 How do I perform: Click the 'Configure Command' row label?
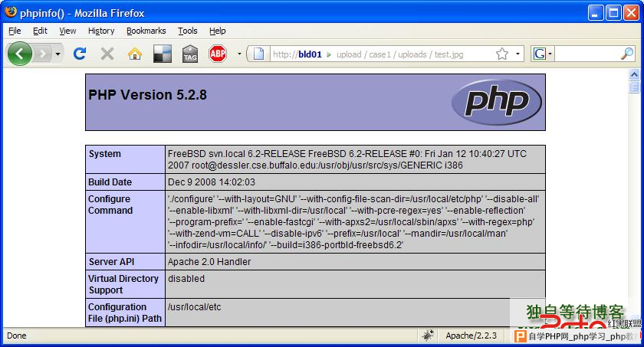click(110, 205)
